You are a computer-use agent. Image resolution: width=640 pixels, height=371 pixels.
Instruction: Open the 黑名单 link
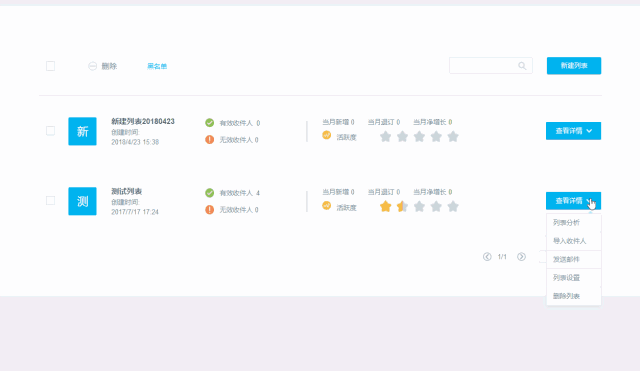click(x=157, y=66)
